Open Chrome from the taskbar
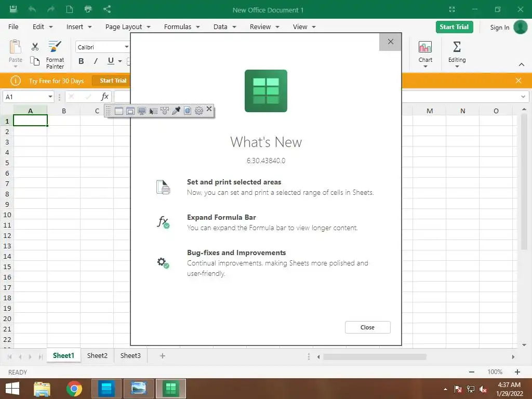The image size is (532, 399). (x=74, y=389)
